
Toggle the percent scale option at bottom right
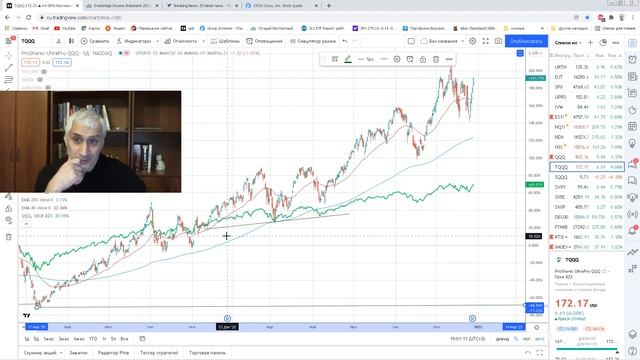(x=516, y=339)
